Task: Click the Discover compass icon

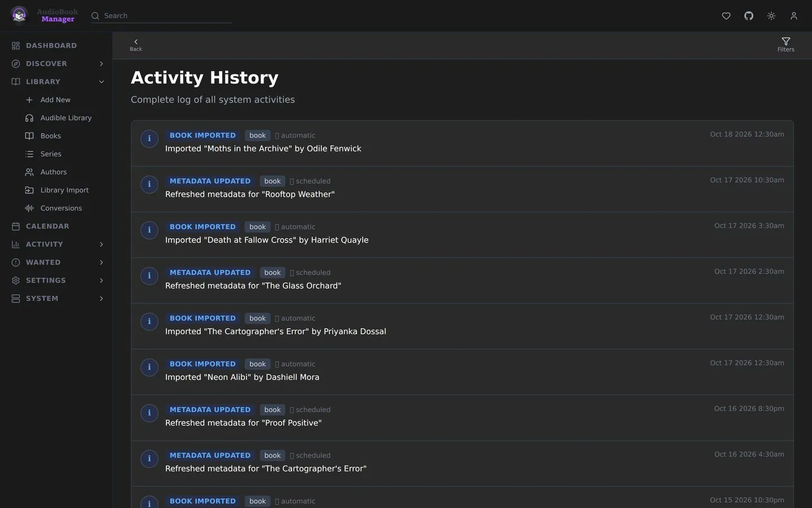Action: (16, 64)
